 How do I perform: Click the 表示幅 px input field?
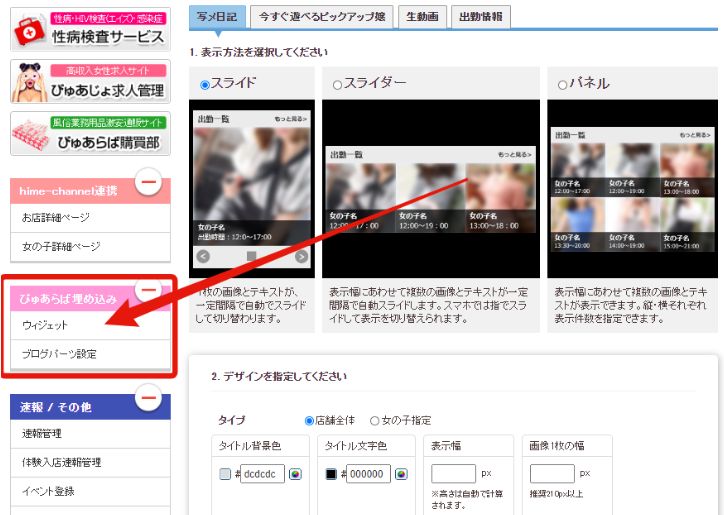point(453,474)
